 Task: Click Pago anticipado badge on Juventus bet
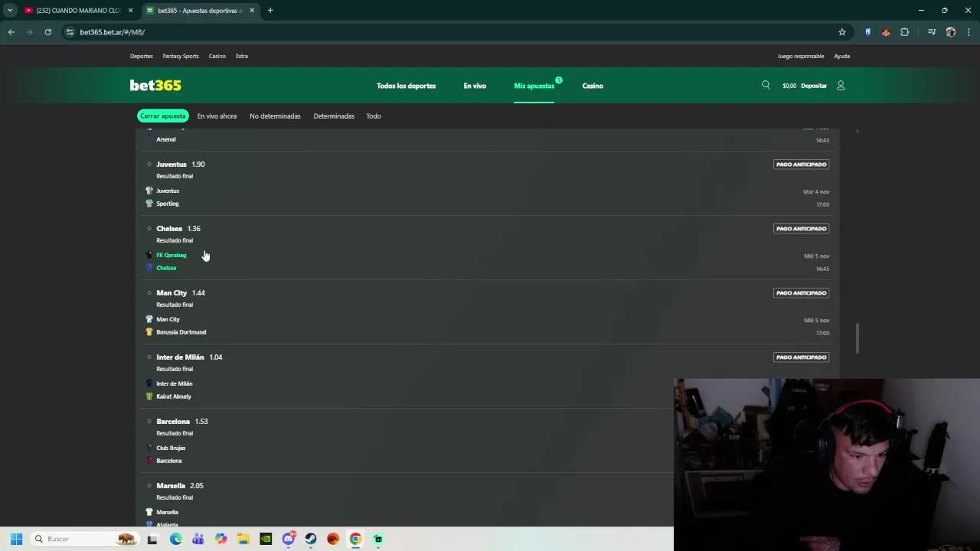click(801, 165)
